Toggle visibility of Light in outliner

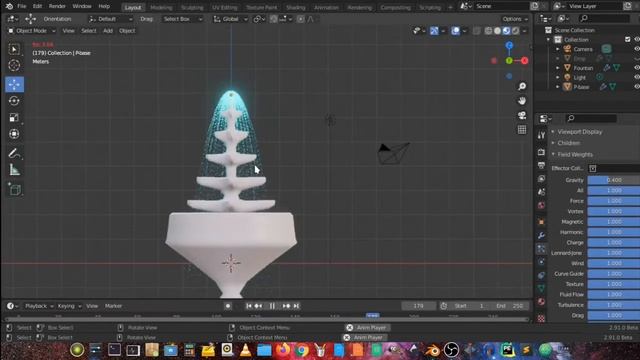point(636,77)
